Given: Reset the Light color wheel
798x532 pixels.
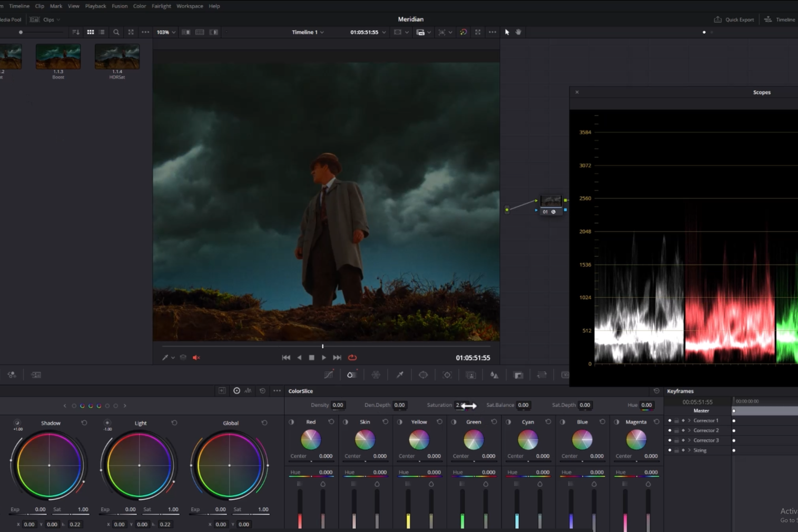Looking at the screenshot, I should pyautogui.click(x=174, y=423).
